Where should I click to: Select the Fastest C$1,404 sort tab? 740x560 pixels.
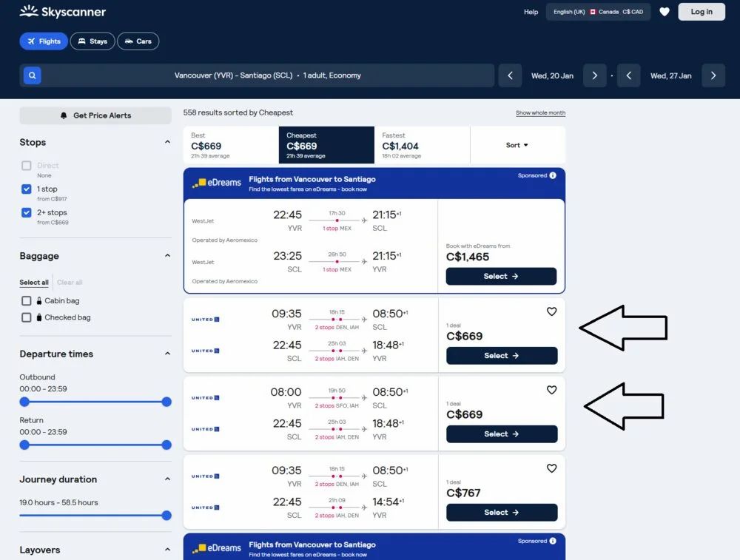[423, 145]
